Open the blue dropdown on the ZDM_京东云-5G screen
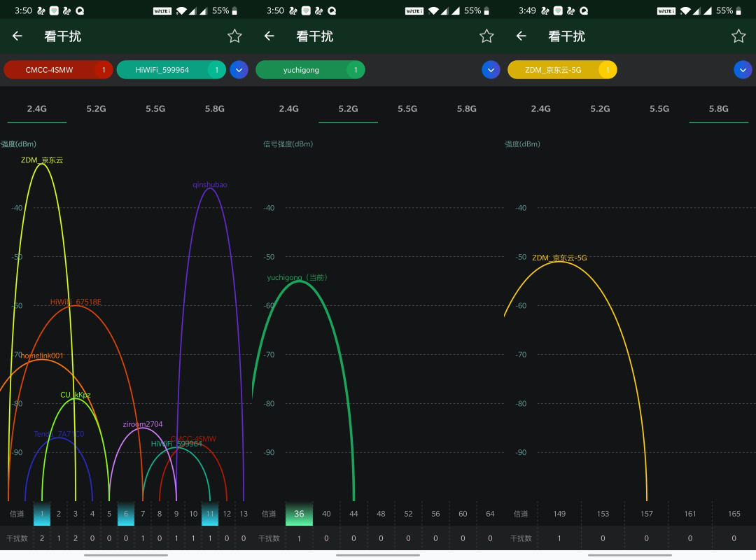756x560 pixels. point(743,70)
